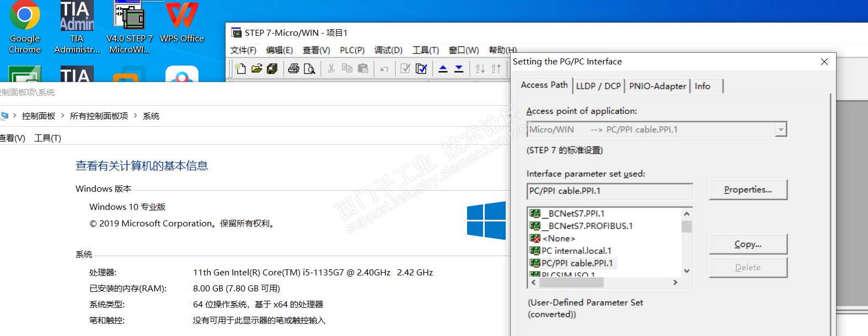The image size is (868, 336).
Task: Open 查看(V) menu in the System control panel window
Action: coord(12,138)
